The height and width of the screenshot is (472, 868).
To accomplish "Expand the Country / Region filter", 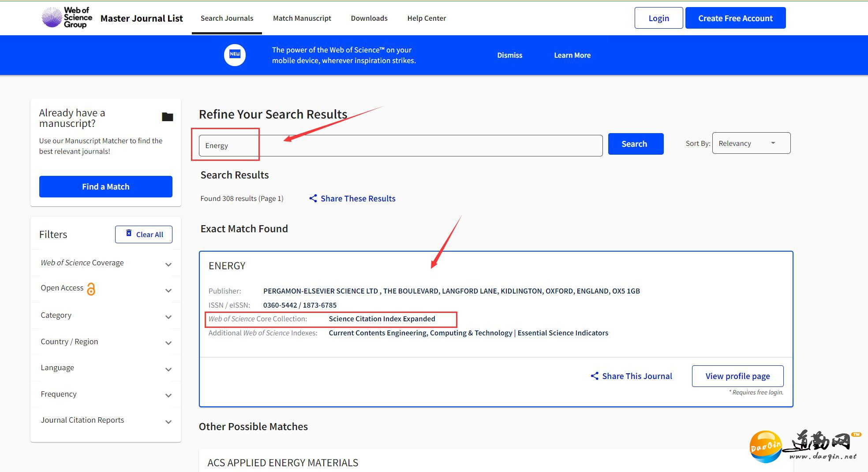I will 106,342.
